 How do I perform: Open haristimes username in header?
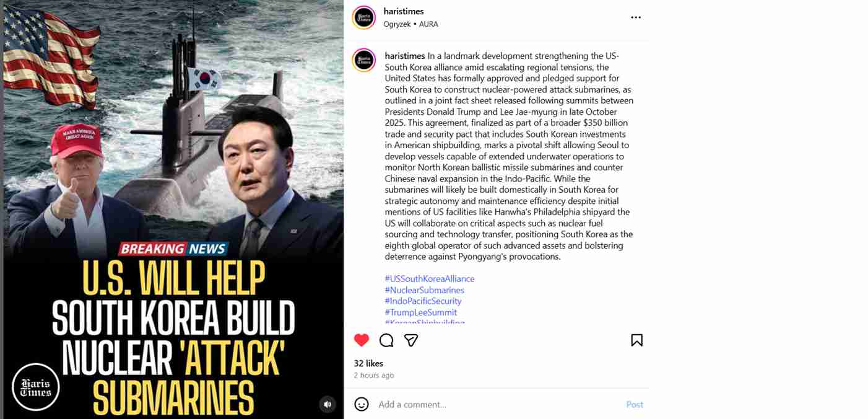(404, 12)
